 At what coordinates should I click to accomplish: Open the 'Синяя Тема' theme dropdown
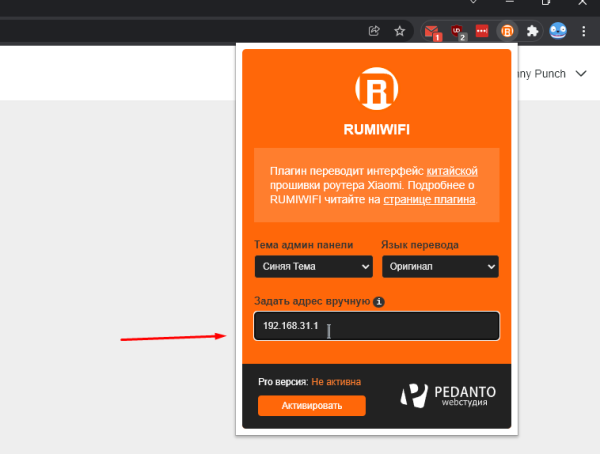(x=314, y=266)
